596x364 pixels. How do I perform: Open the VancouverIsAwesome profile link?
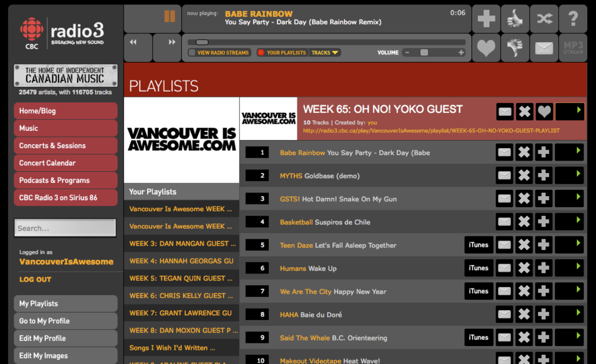point(66,262)
